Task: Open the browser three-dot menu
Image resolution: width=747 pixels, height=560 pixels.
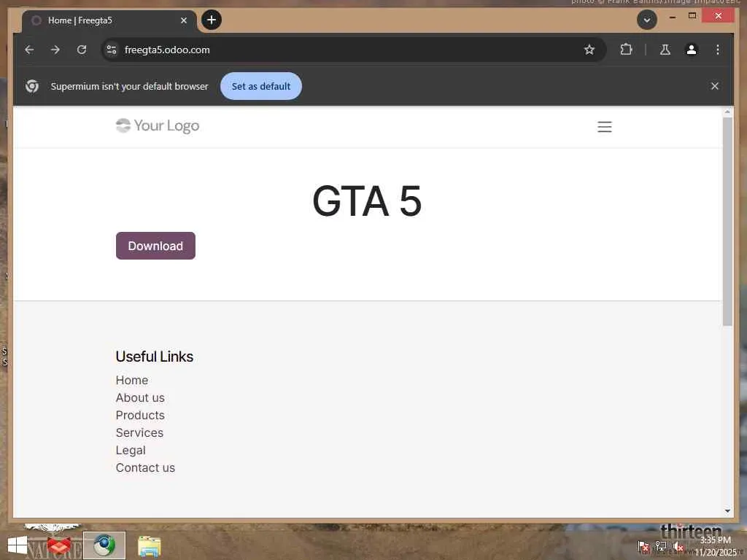Action: coord(718,50)
